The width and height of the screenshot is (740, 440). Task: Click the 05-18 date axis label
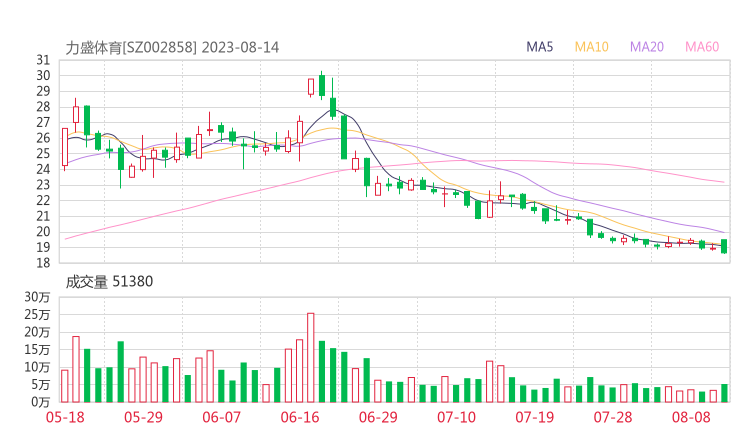tap(65, 417)
